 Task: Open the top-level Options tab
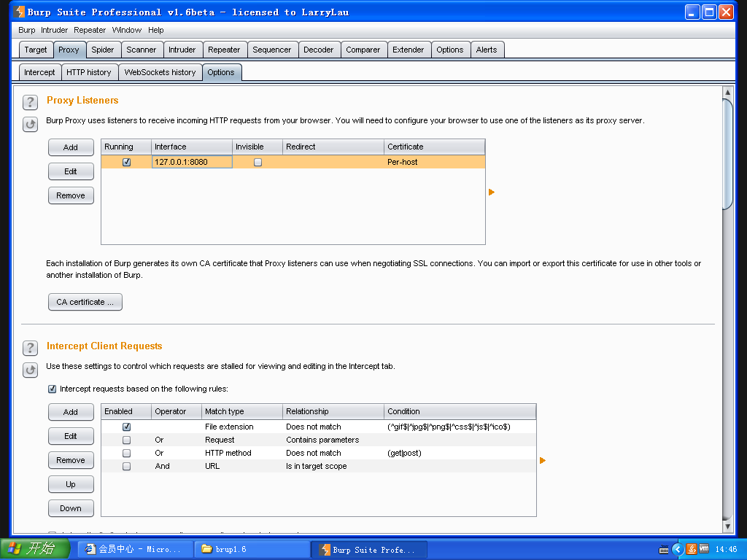[x=449, y=50]
